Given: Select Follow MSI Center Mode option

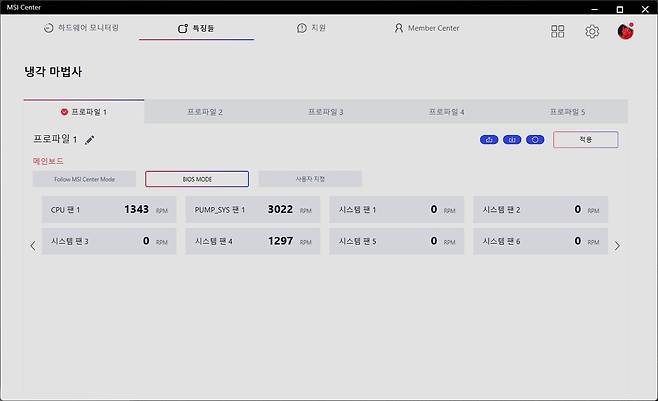Looking at the screenshot, I should pyautogui.click(x=83, y=179).
